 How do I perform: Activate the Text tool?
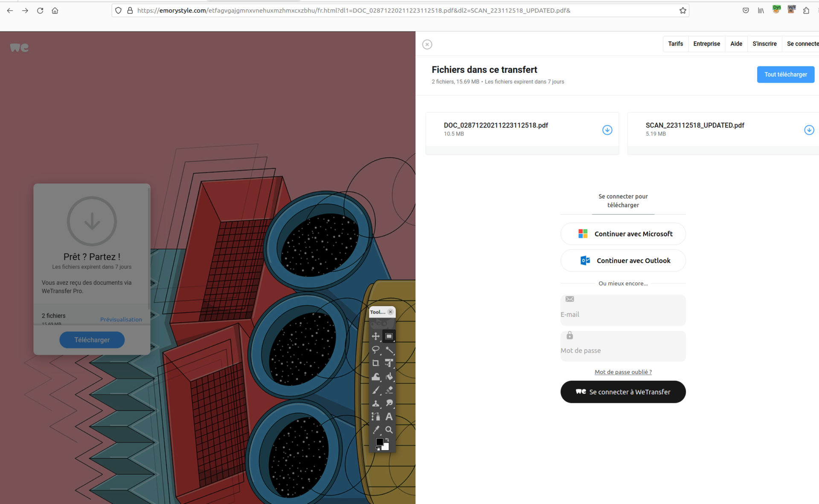389,417
